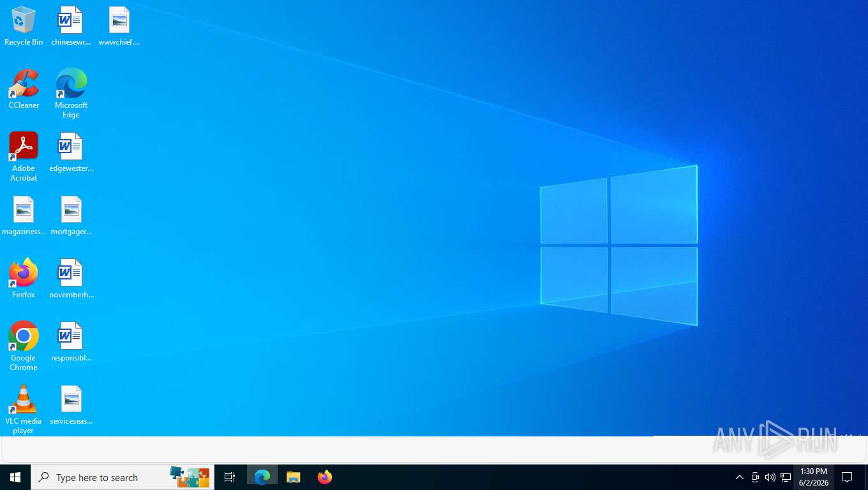This screenshot has width=868, height=490.
Task: Open the Windows Start menu
Action: (x=15, y=477)
